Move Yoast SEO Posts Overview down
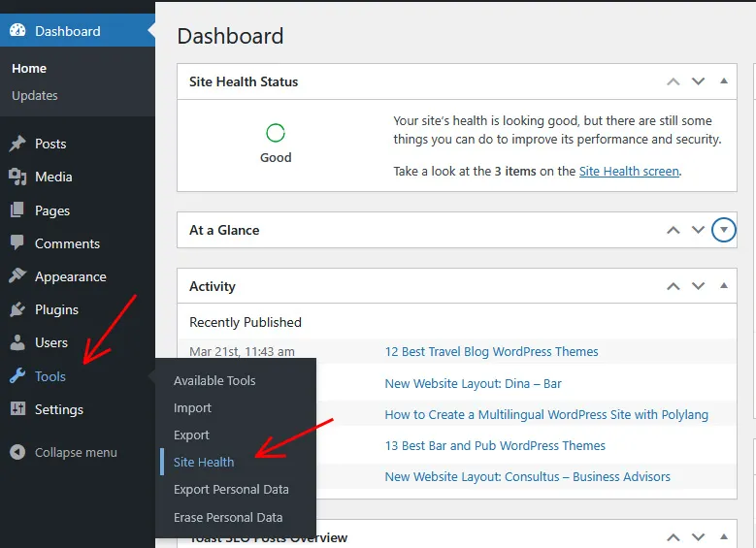756x548 pixels. point(698,537)
